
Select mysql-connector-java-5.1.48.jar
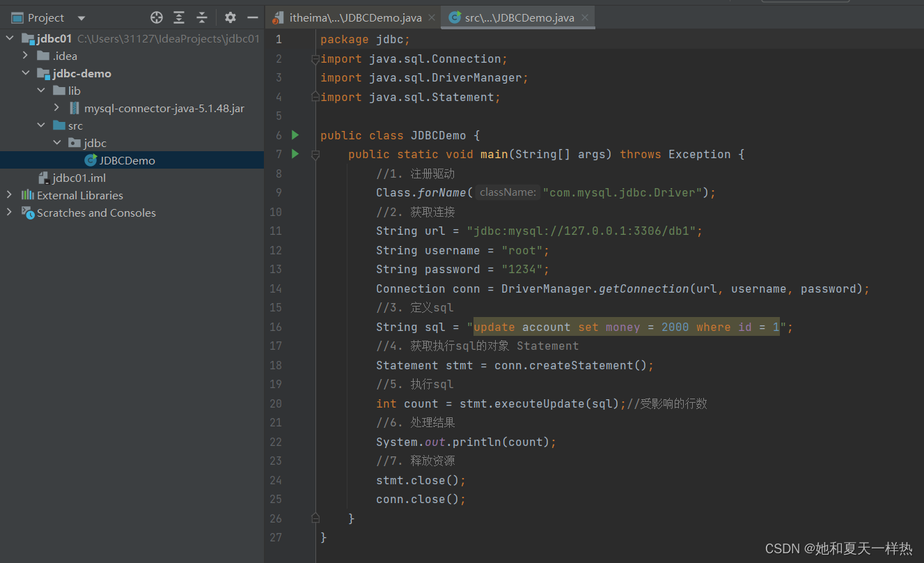click(132, 108)
